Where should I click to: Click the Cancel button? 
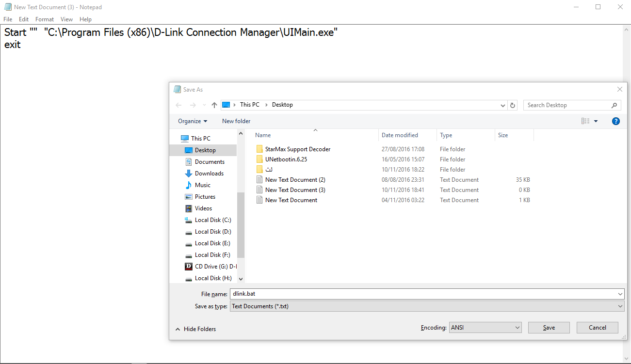pos(598,328)
